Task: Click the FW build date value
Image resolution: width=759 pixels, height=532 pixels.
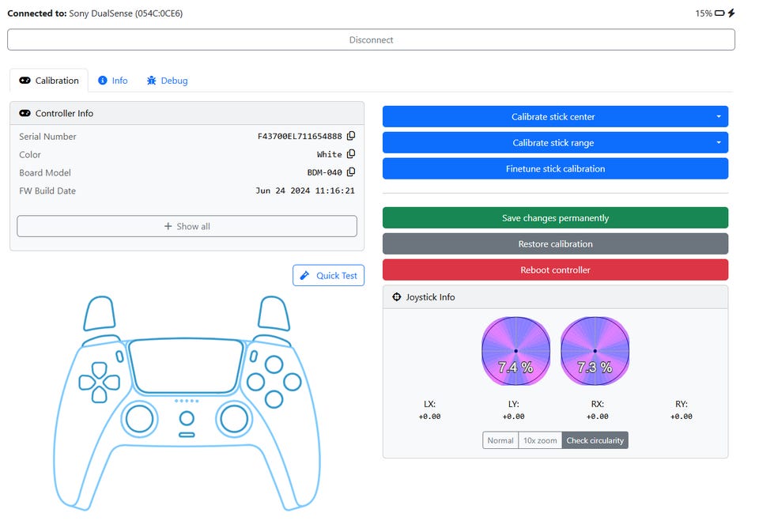Action: (305, 191)
